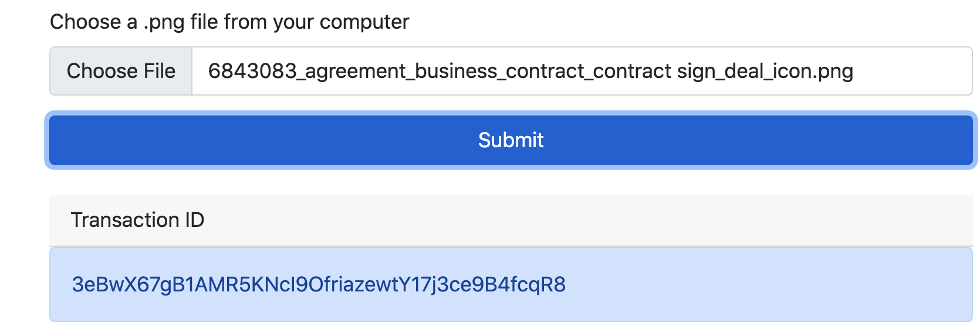Open the transaction ID 3eBwX67g link

tap(318, 284)
